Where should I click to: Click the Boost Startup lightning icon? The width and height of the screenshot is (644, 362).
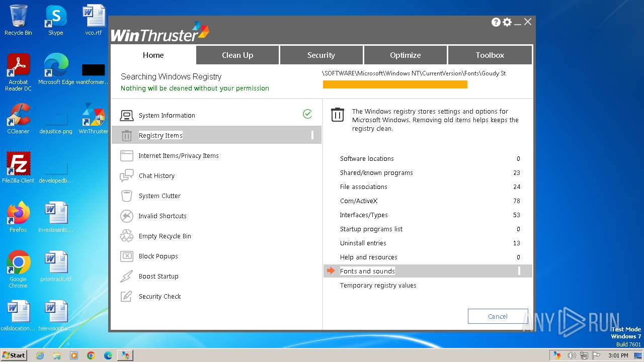point(127,277)
